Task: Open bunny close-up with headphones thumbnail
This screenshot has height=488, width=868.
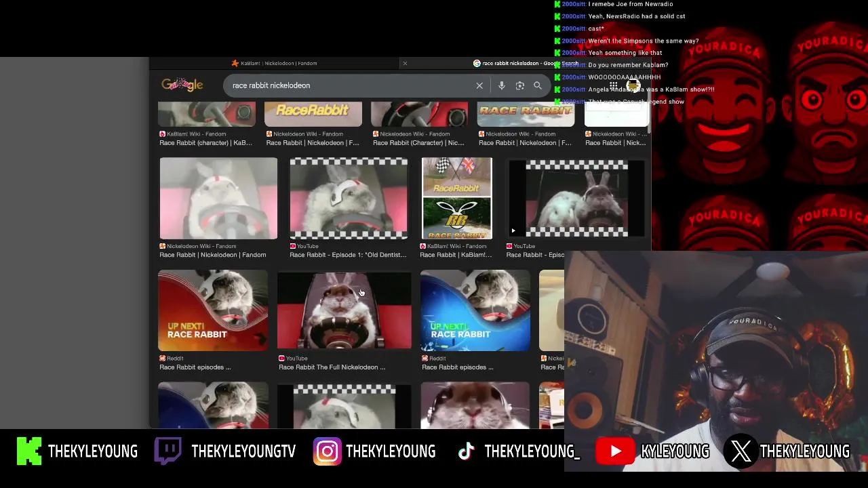Action: (475, 405)
